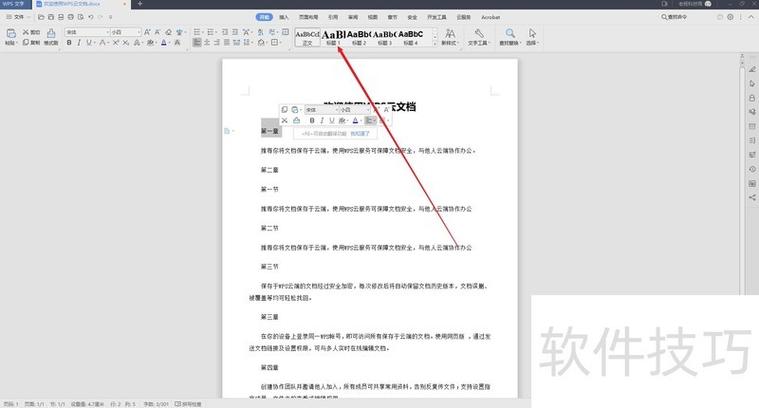Select the Format Painter brush in the ribbon
The width and height of the screenshot is (759, 408).
[51, 33]
